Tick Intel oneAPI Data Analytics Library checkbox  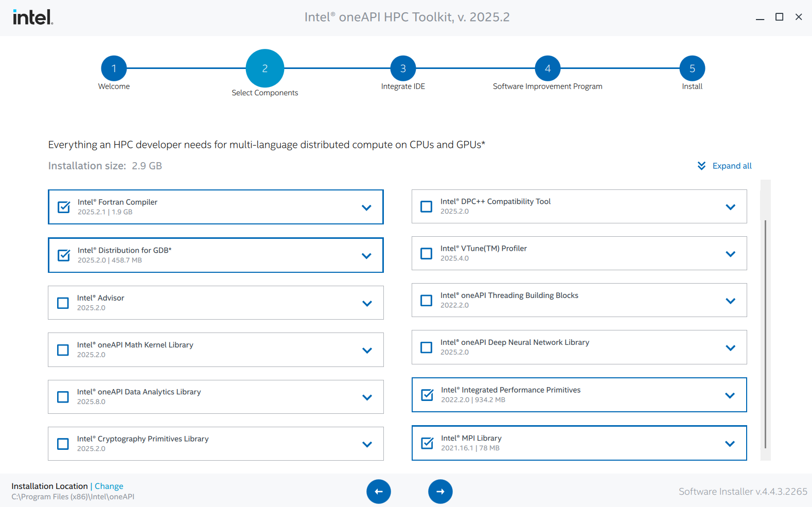coord(63,397)
